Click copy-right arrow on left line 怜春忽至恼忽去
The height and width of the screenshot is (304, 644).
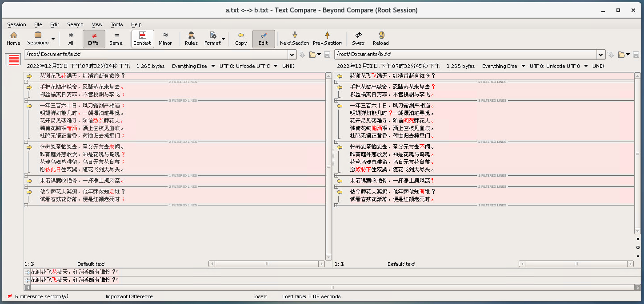point(29,147)
